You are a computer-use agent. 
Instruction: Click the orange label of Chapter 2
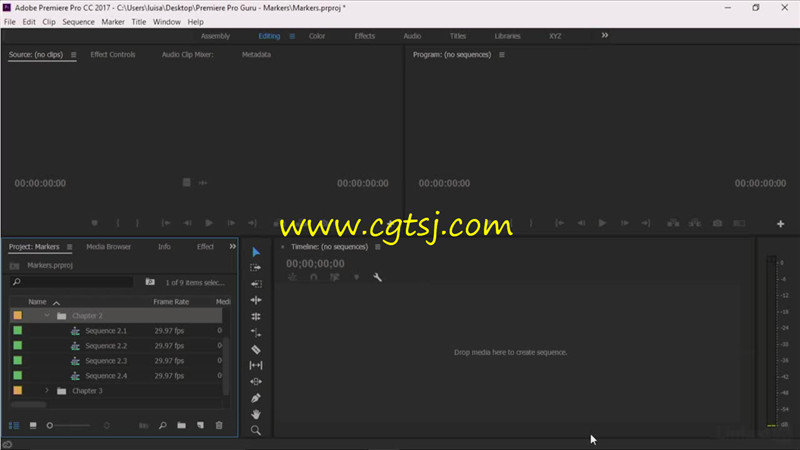pyautogui.click(x=18, y=316)
